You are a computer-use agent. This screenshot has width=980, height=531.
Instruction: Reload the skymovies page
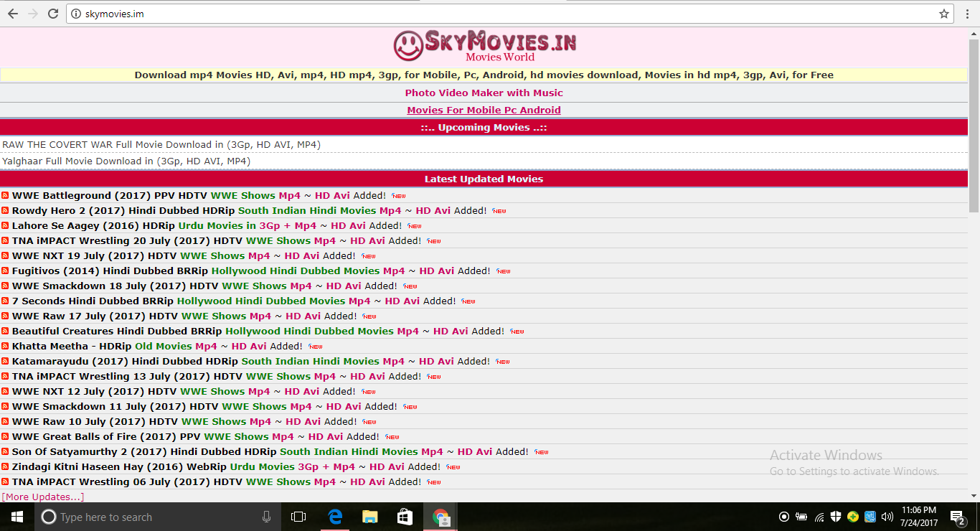[53, 14]
